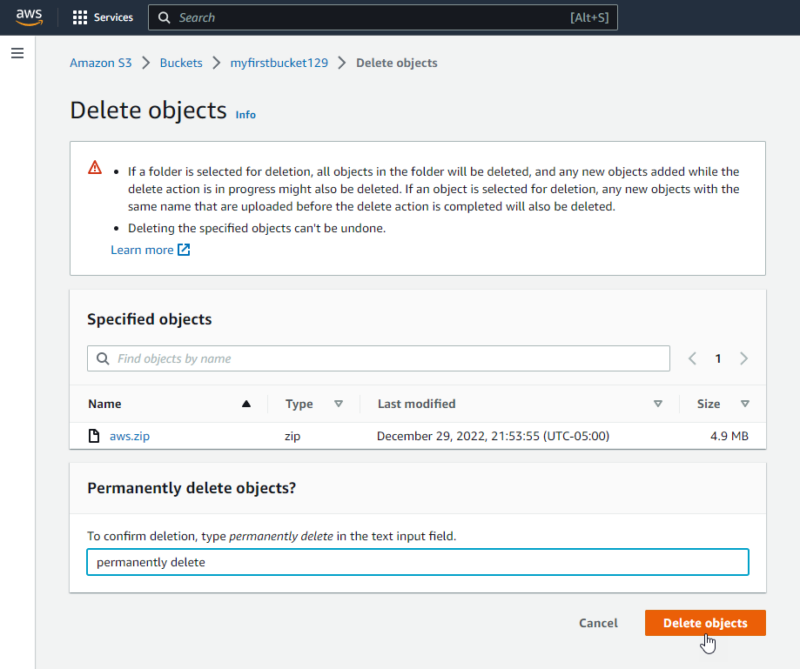Click the AWS home logo
This screenshot has height=669, width=800.
tap(29, 16)
